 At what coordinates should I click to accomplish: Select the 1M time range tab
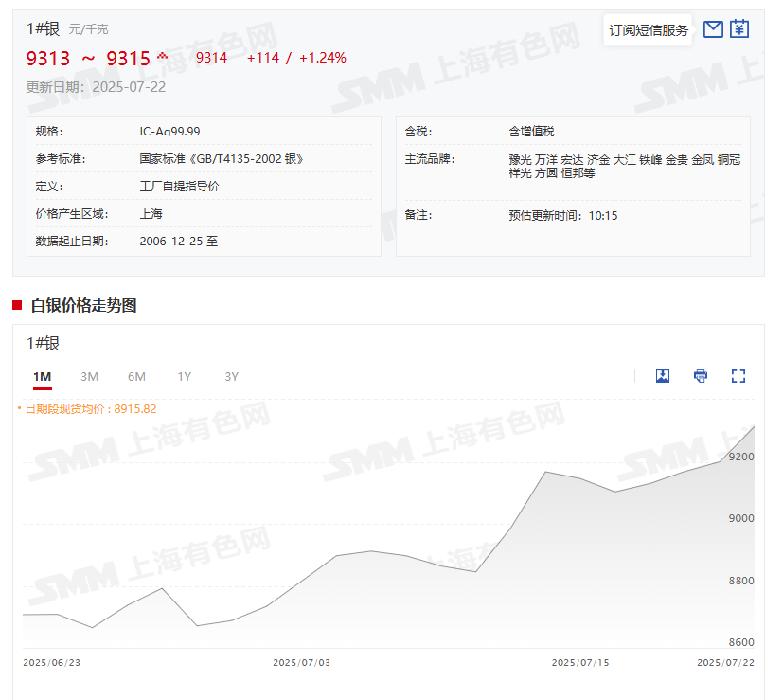tap(42, 377)
